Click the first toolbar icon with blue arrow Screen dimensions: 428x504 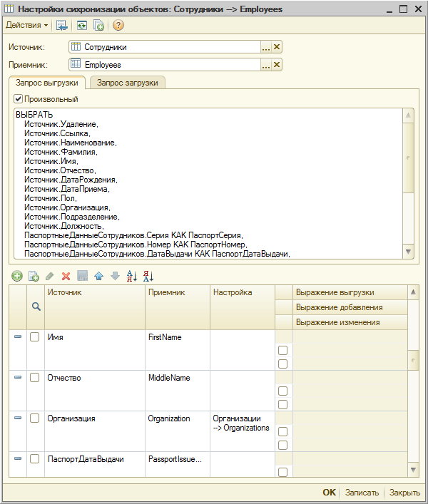click(61, 25)
